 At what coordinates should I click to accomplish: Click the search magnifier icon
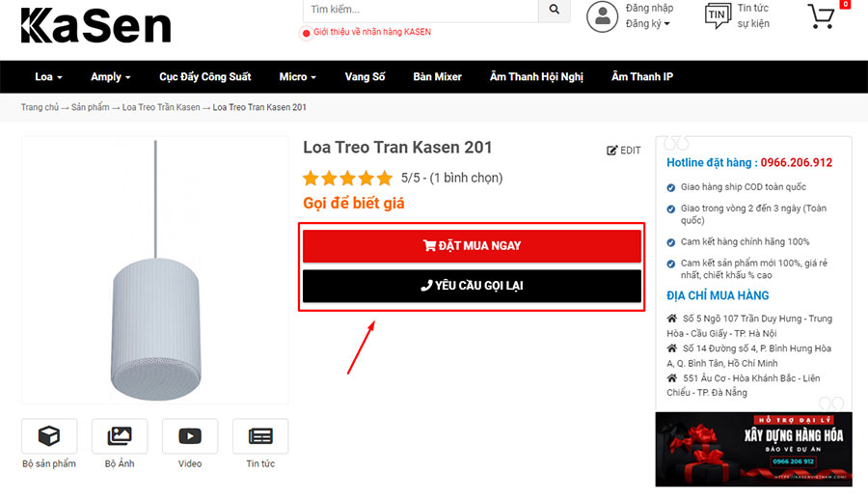[x=555, y=10]
